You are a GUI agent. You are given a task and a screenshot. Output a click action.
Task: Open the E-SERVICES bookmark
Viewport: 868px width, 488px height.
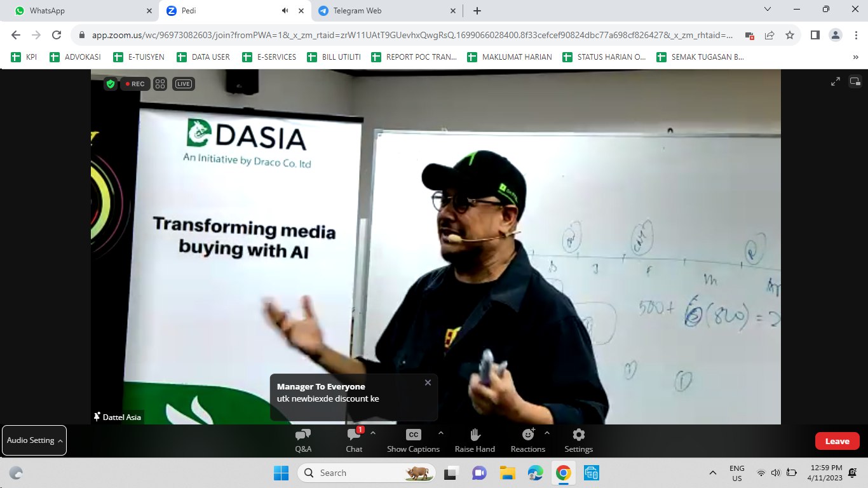click(x=269, y=57)
